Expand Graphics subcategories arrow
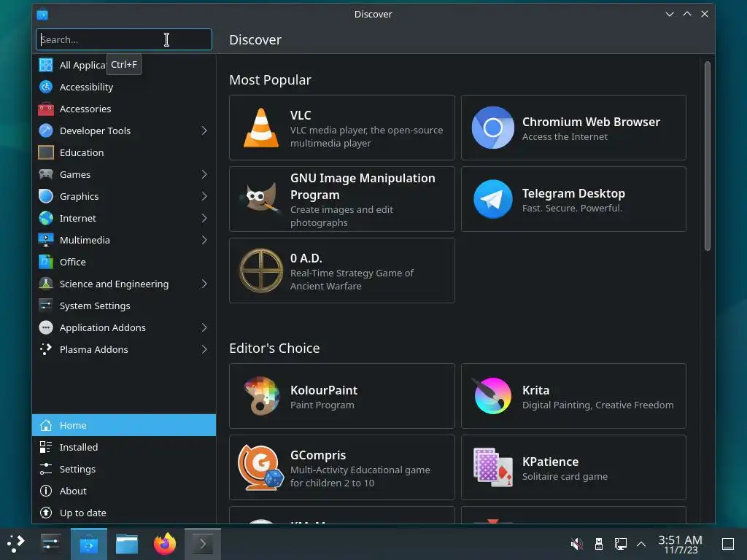The image size is (747, 560). [204, 196]
